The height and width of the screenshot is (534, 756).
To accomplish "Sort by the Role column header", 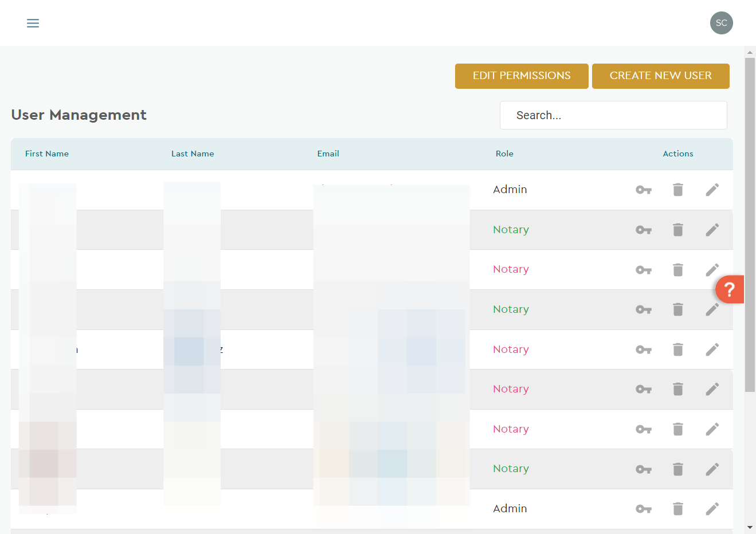I will click(x=504, y=154).
